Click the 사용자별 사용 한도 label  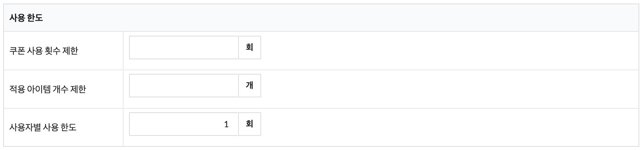click(43, 127)
